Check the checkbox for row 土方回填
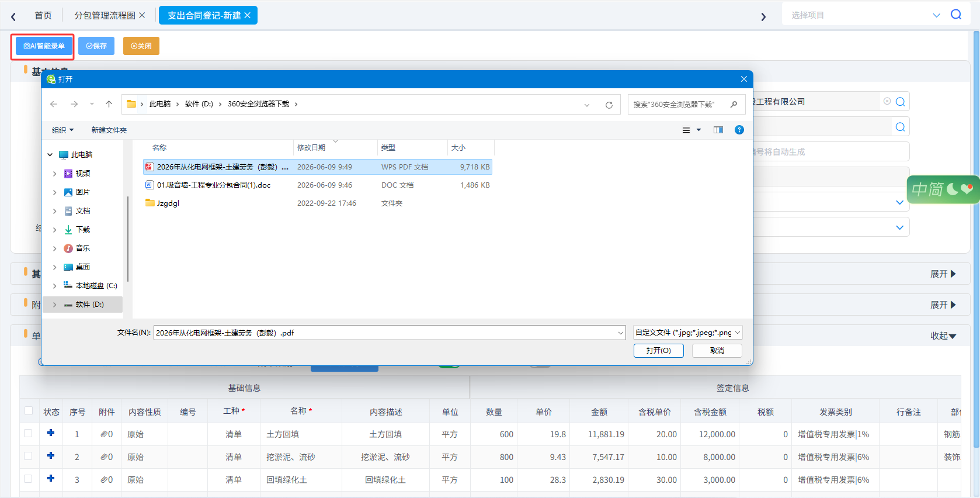Image resolution: width=980 pixels, height=498 pixels. (28, 433)
